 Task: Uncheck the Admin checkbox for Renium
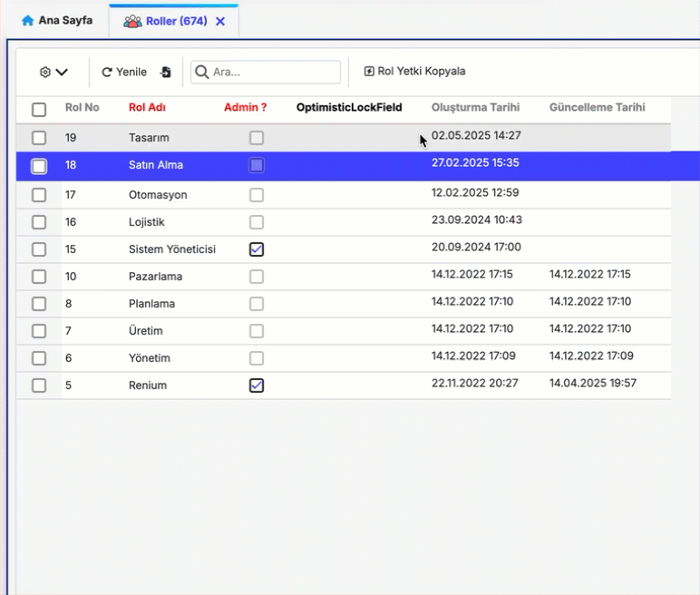point(257,385)
